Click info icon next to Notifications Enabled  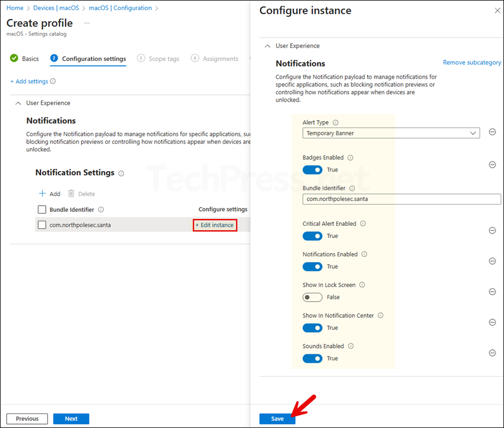click(x=364, y=254)
